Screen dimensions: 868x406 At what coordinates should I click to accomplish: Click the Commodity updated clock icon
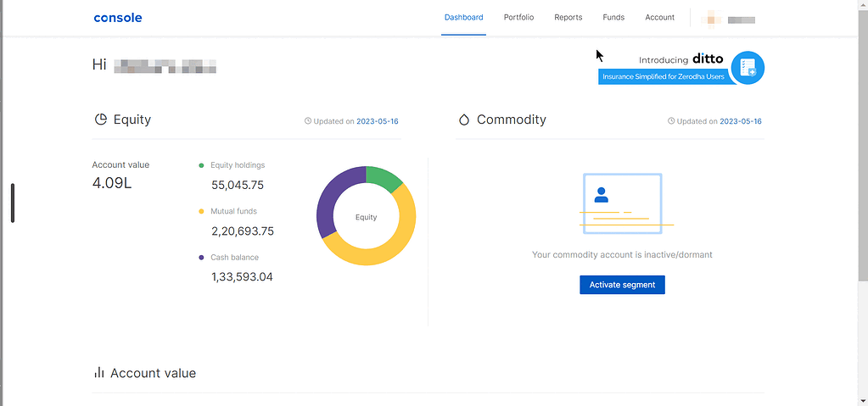coord(671,121)
